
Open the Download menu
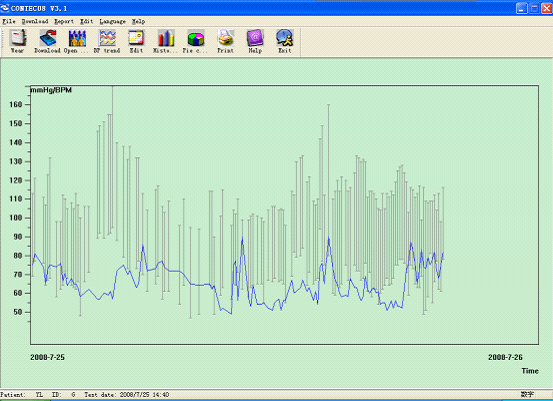35,22
